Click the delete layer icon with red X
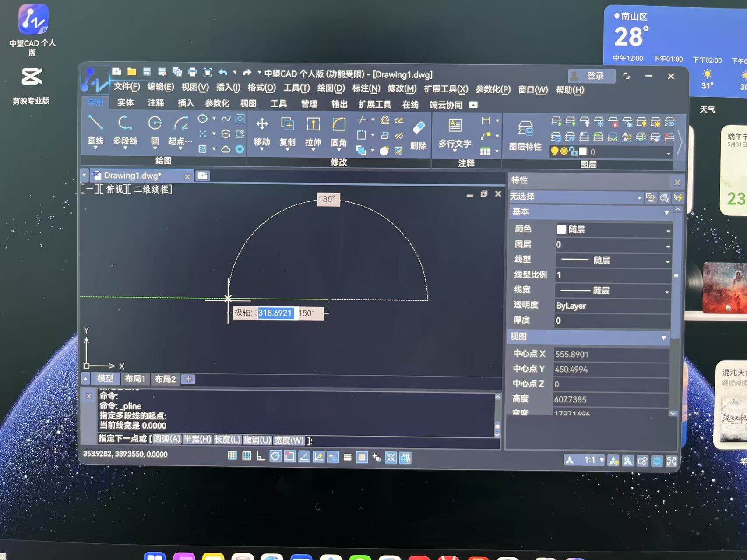This screenshot has width=747, height=560. coord(669,137)
